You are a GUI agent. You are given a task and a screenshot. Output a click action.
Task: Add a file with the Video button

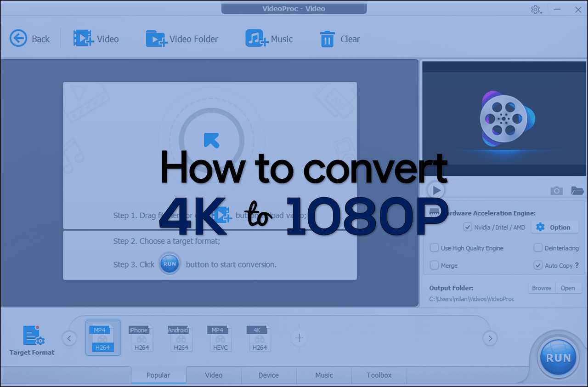point(96,39)
